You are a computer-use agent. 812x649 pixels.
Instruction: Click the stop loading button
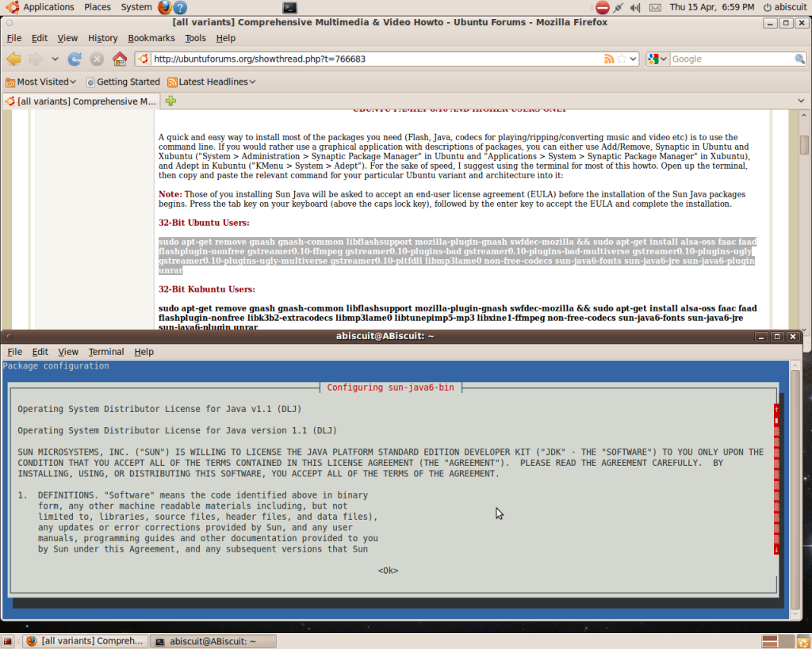97,59
